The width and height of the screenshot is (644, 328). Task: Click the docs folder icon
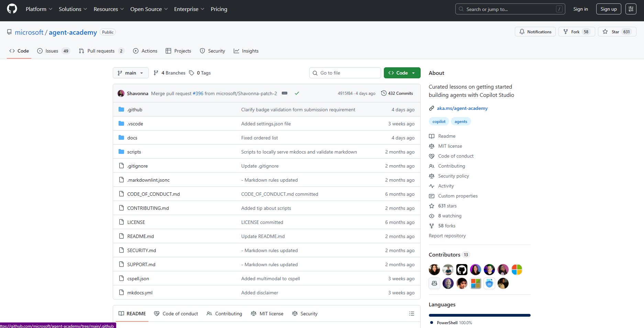pos(121,137)
